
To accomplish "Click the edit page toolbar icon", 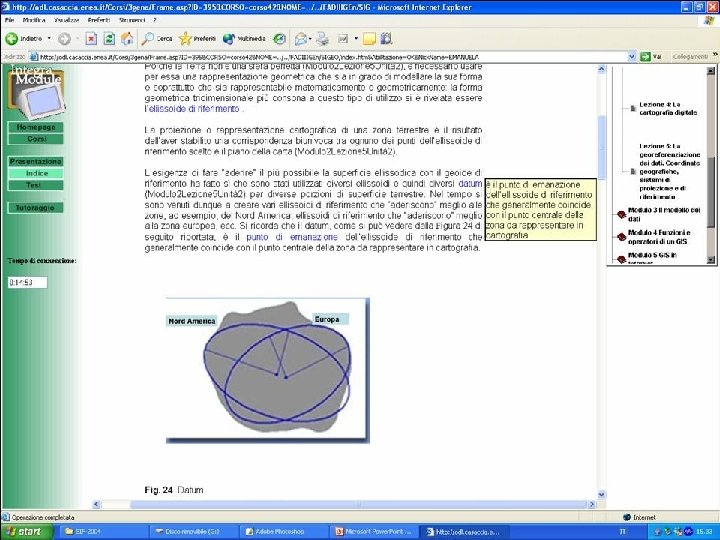I will point(343,39).
